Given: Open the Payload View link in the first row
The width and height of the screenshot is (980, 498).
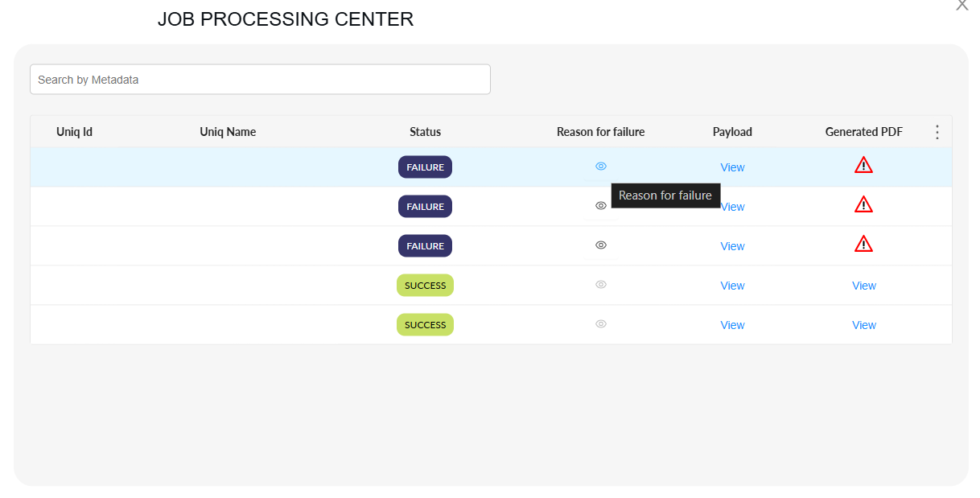Looking at the screenshot, I should click(732, 167).
